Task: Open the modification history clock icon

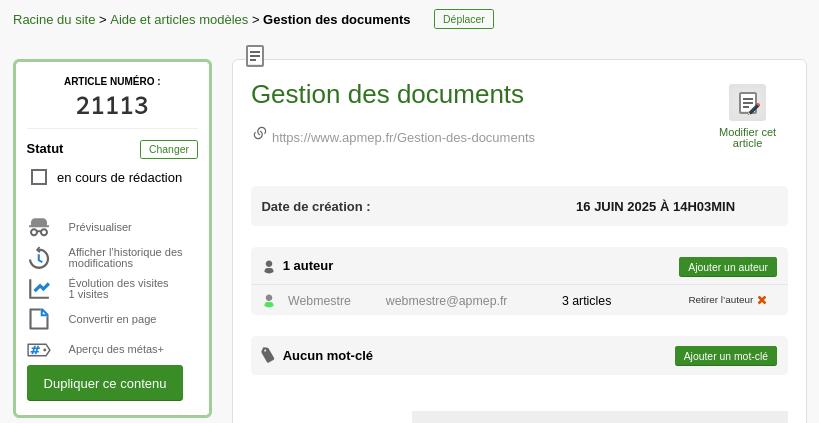Action: pos(39,258)
